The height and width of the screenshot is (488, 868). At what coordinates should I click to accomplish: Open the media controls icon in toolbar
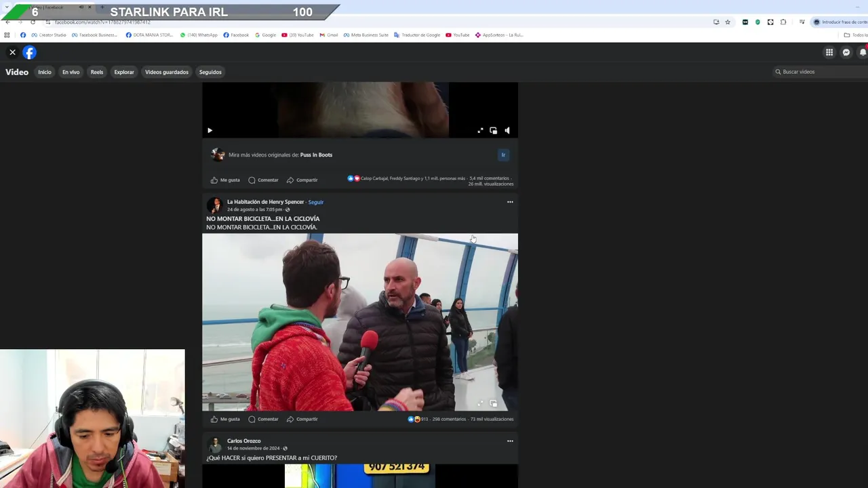tap(802, 22)
